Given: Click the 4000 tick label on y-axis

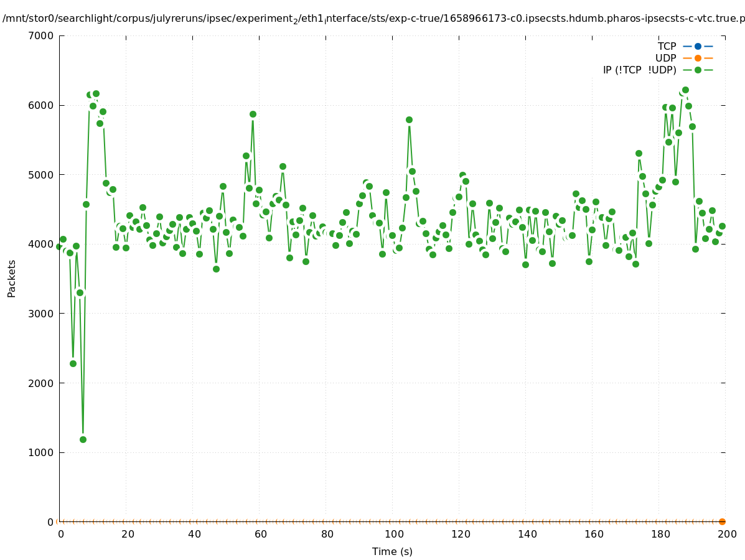Looking at the screenshot, I should (x=42, y=244).
